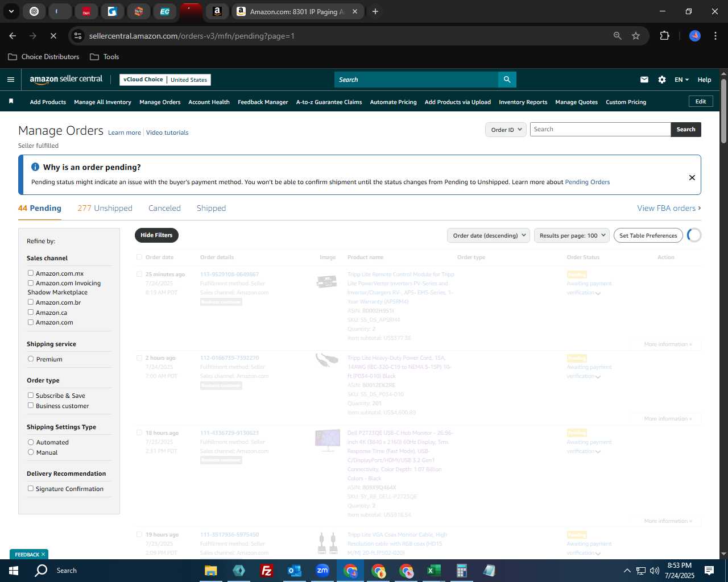
Task: Open the Order ID search type dropdown
Action: click(x=506, y=130)
